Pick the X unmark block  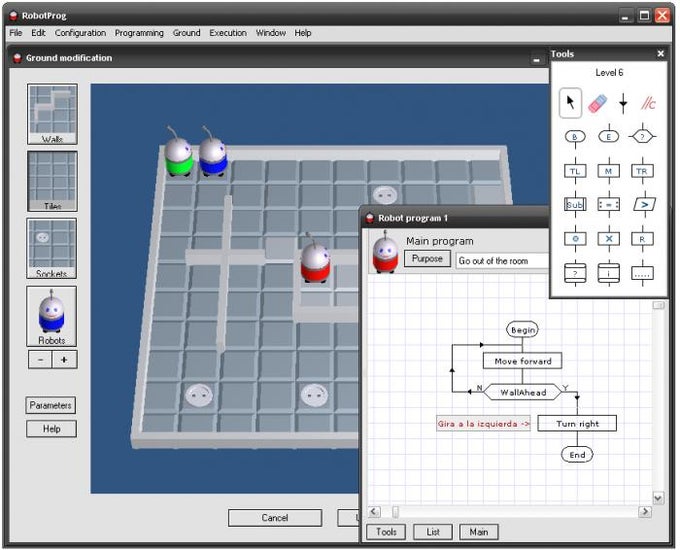tap(608, 239)
